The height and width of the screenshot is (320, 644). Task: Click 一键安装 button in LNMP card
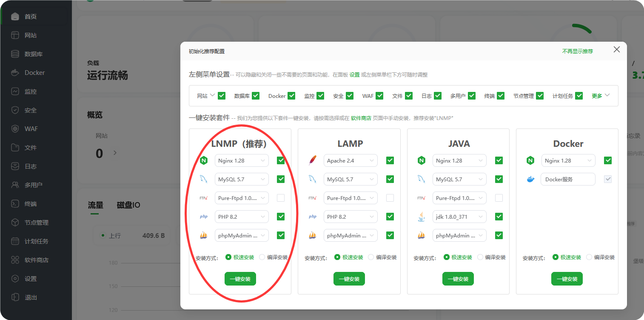(240, 279)
